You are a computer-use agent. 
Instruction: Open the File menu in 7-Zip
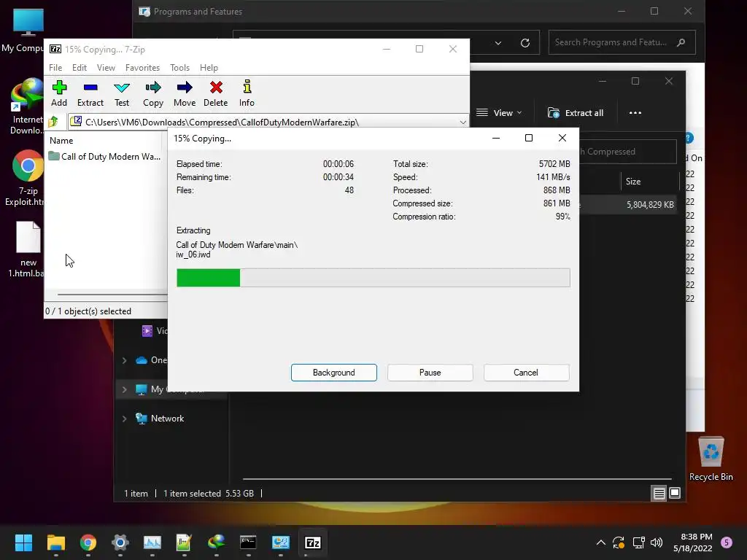pyautogui.click(x=55, y=68)
